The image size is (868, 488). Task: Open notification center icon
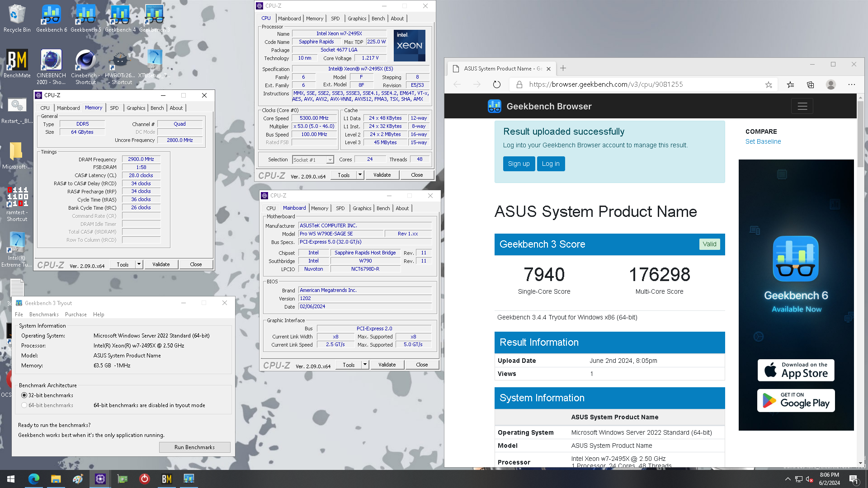pos(854,479)
